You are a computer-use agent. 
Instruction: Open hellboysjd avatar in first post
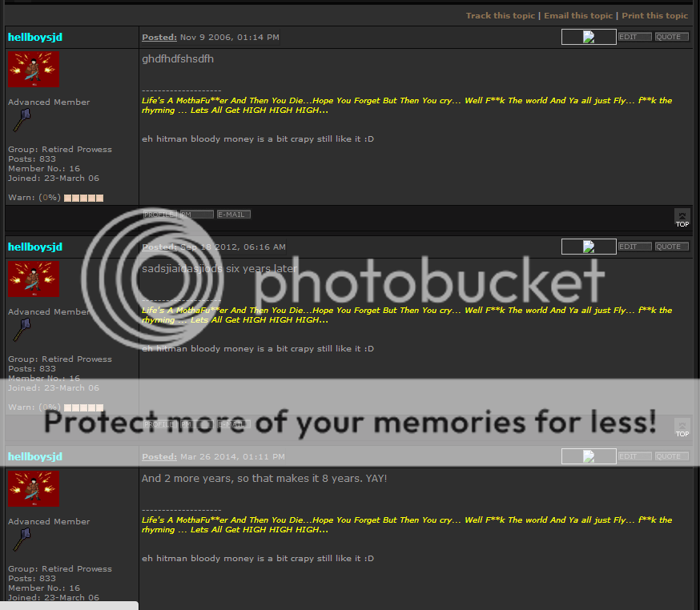point(34,69)
